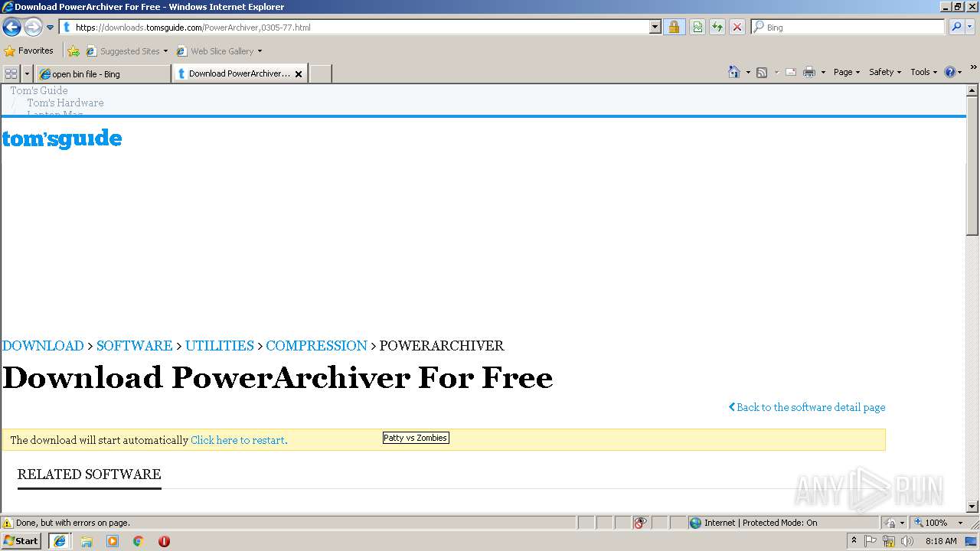View feeds with the RSS icon

[762, 72]
